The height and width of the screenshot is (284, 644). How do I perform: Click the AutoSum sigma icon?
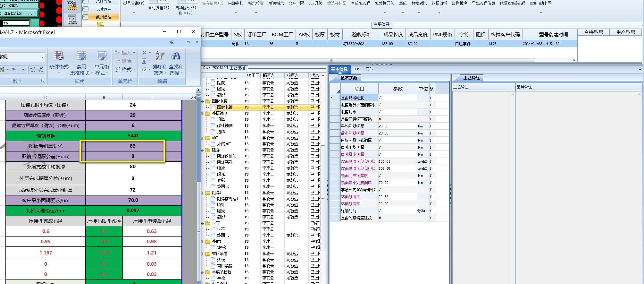(144, 53)
